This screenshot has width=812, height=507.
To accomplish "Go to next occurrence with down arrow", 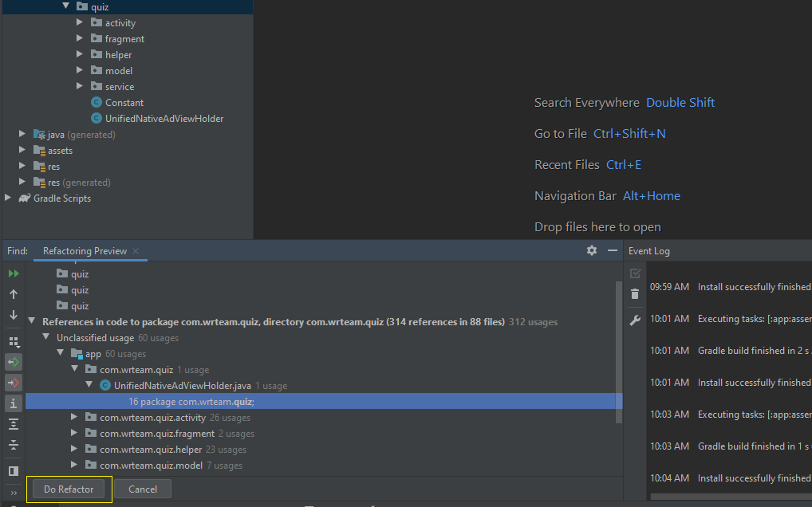I will (x=14, y=315).
